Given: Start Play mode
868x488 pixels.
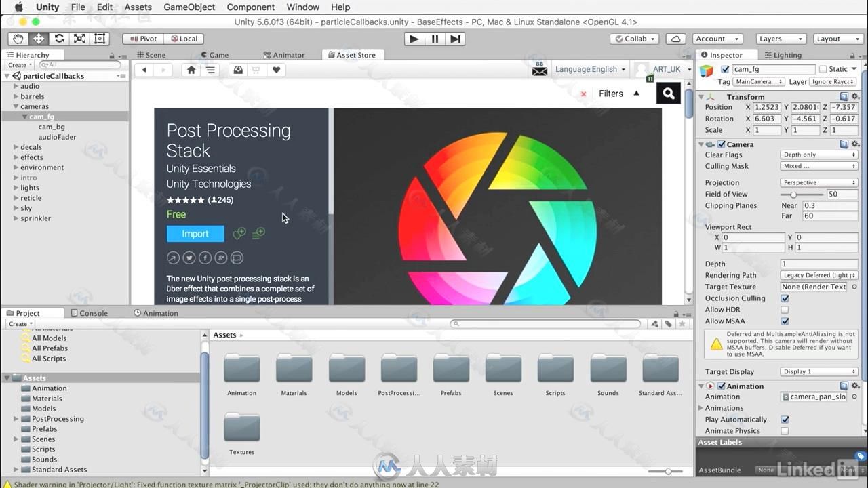Looking at the screenshot, I should (414, 39).
